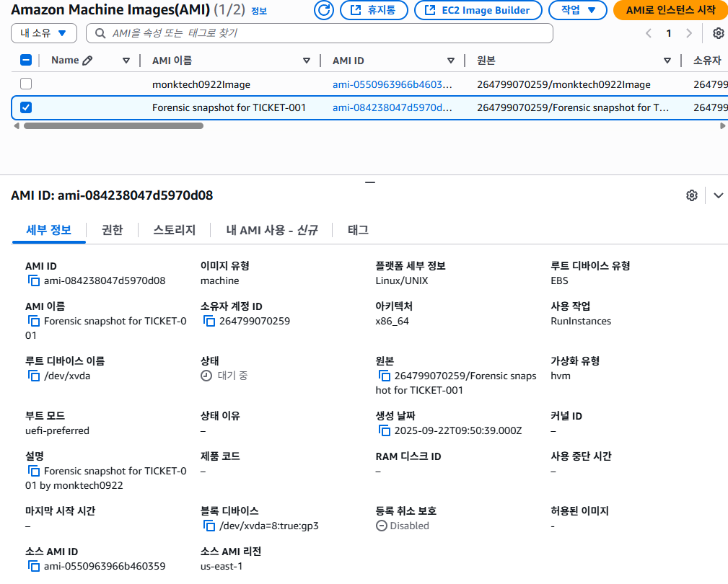
Task: Click the hvm virtualization type value
Action: pyautogui.click(x=561, y=376)
